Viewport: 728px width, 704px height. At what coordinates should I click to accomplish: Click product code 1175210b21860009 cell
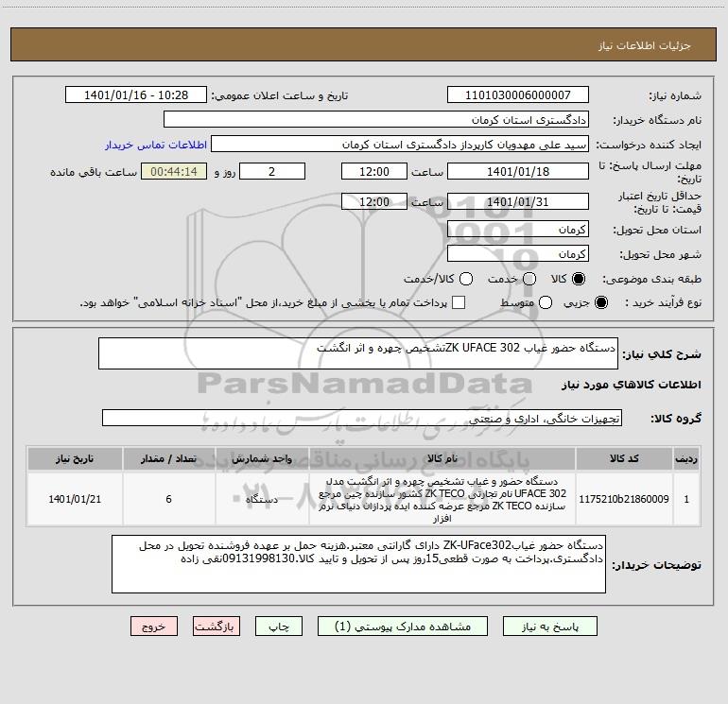624,499
